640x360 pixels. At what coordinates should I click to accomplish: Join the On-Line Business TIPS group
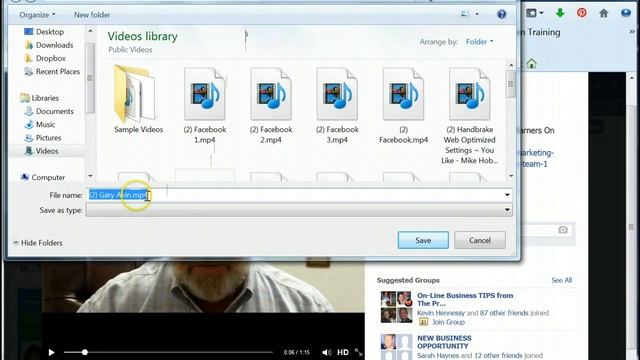(448, 322)
